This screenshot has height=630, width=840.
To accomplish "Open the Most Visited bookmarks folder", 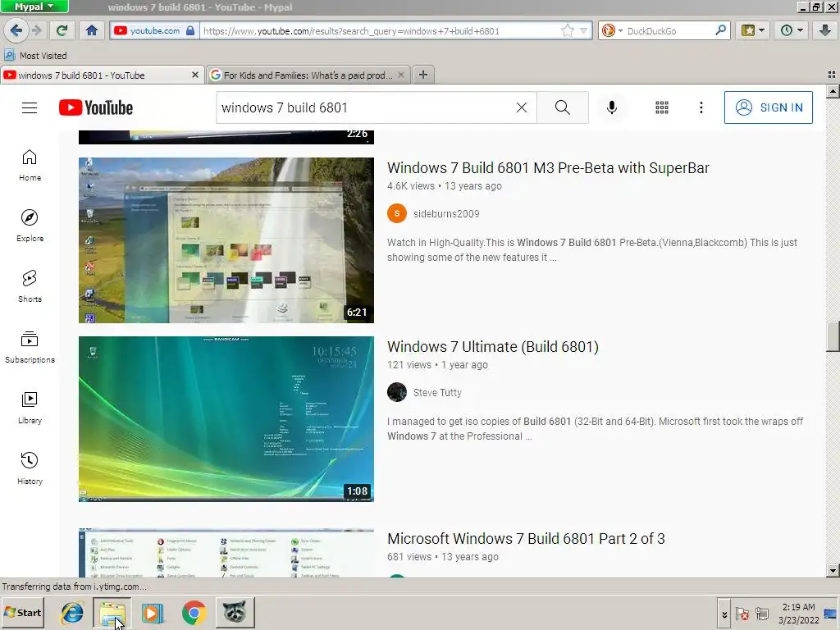I will coord(35,55).
